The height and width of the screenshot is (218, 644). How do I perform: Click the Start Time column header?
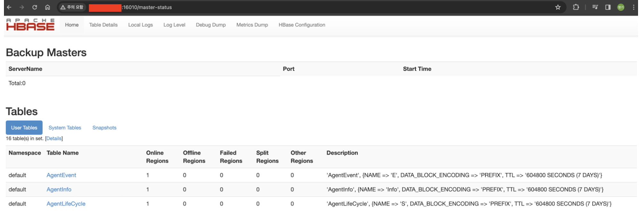pos(417,69)
